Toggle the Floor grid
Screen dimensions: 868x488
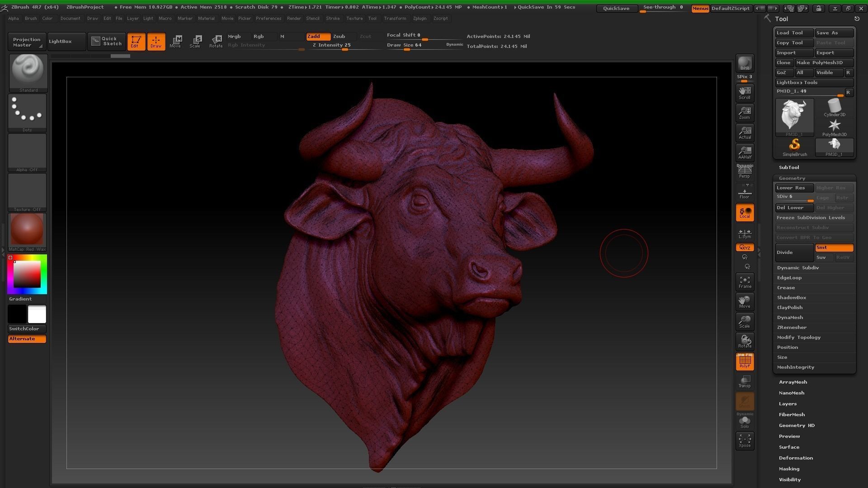coord(745,192)
